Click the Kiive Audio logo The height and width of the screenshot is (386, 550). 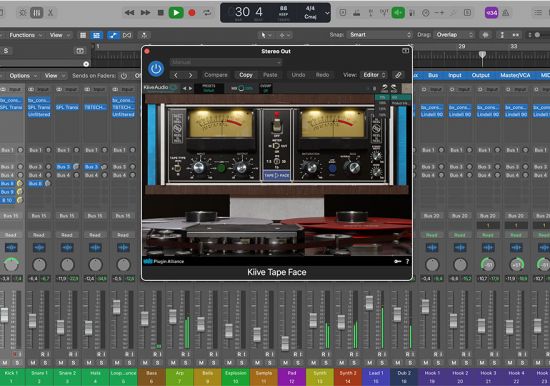pos(160,87)
